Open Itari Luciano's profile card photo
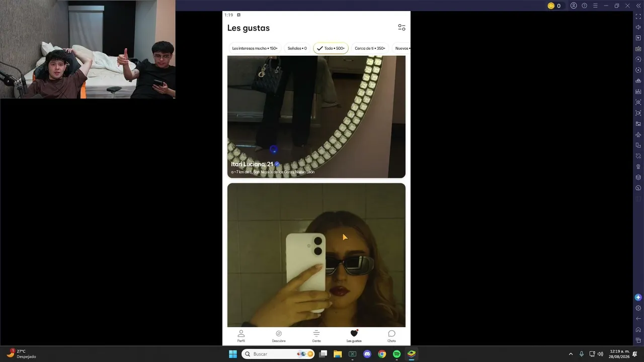 click(x=316, y=117)
